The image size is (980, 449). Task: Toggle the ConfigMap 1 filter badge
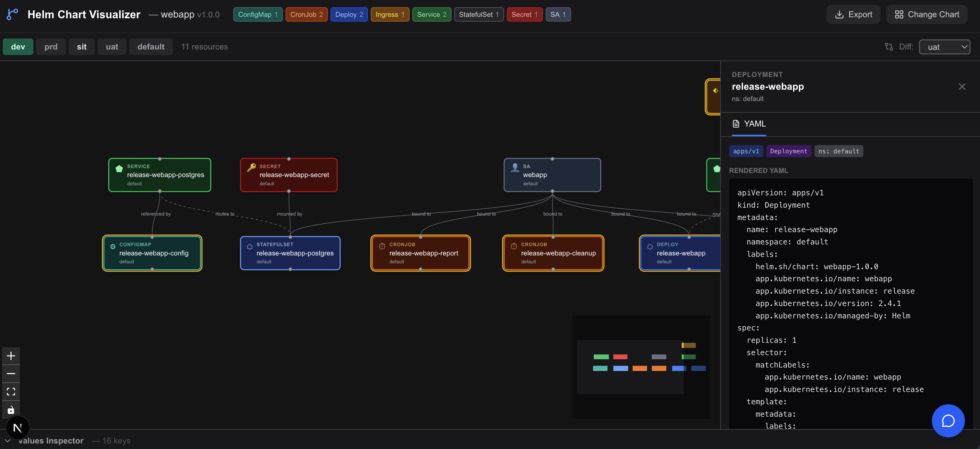258,14
